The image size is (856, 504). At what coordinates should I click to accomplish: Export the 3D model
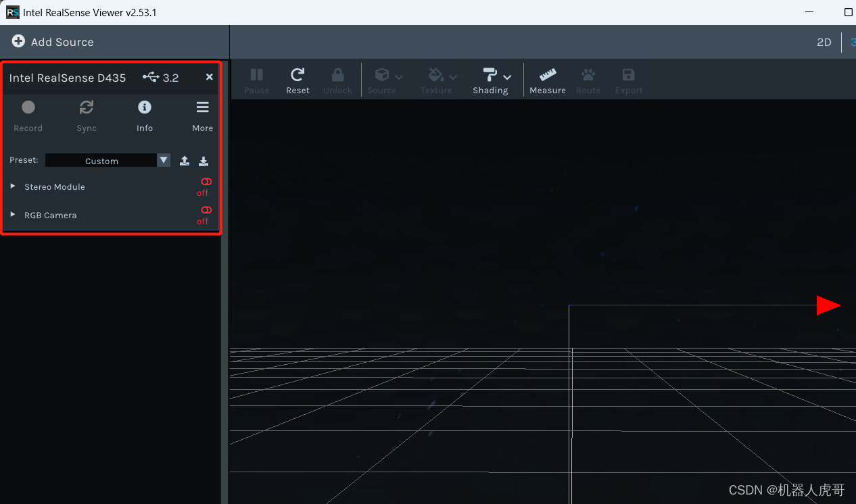coord(629,80)
